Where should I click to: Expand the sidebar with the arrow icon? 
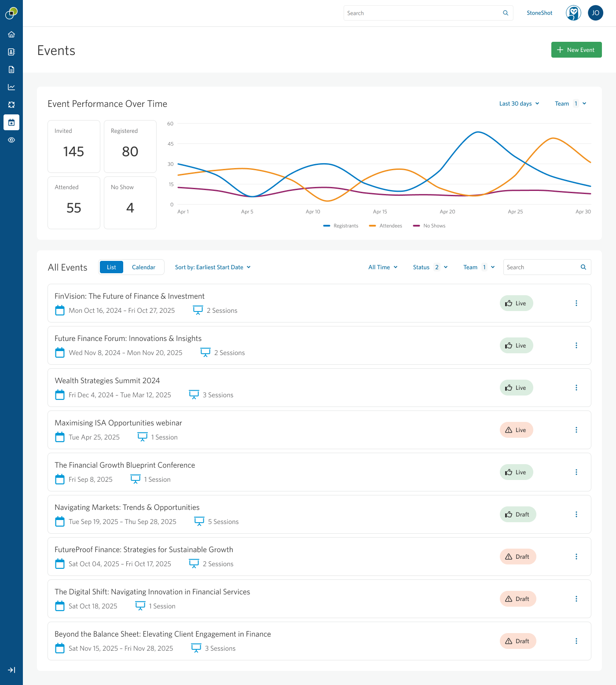pyautogui.click(x=11, y=670)
